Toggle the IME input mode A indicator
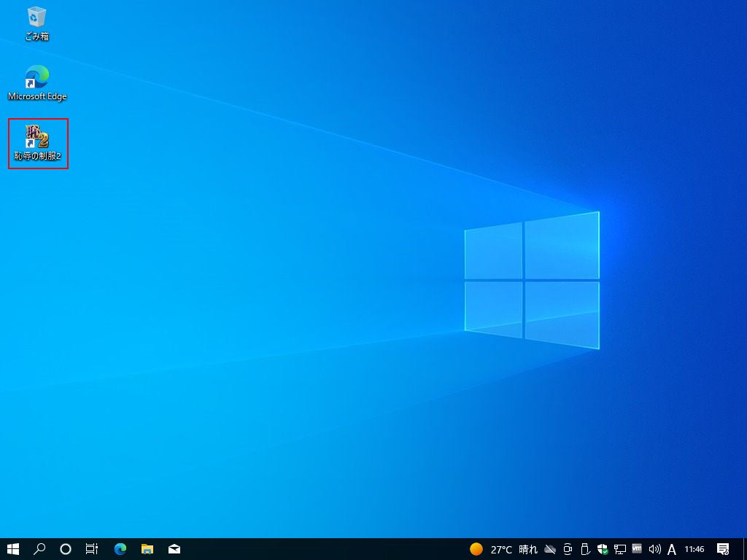 [672, 550]
